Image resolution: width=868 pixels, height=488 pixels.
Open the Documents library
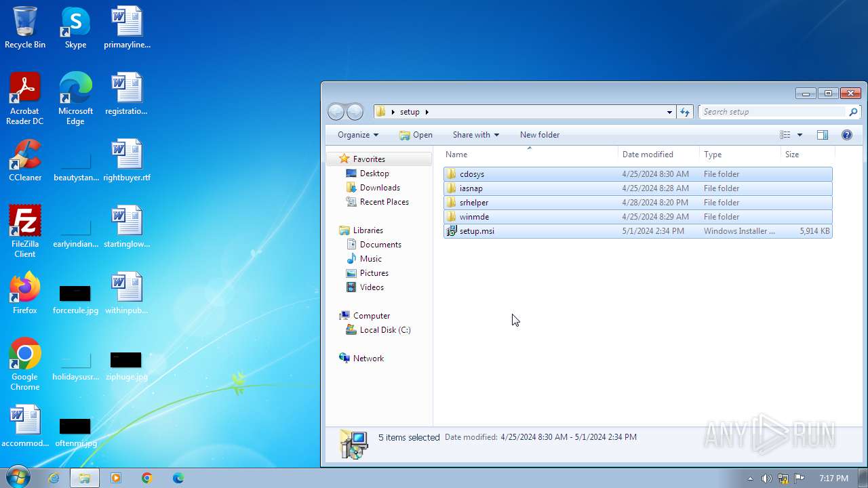pyautogui.click(x=380, y=245)
